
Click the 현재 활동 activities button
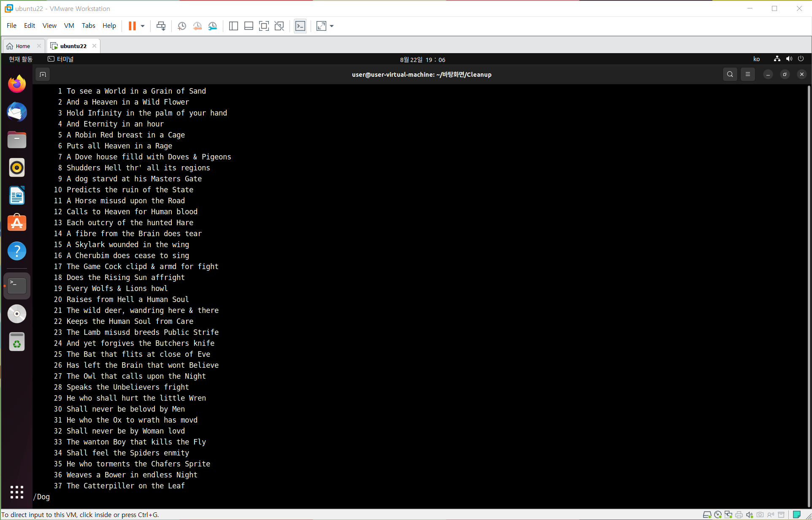21,59
